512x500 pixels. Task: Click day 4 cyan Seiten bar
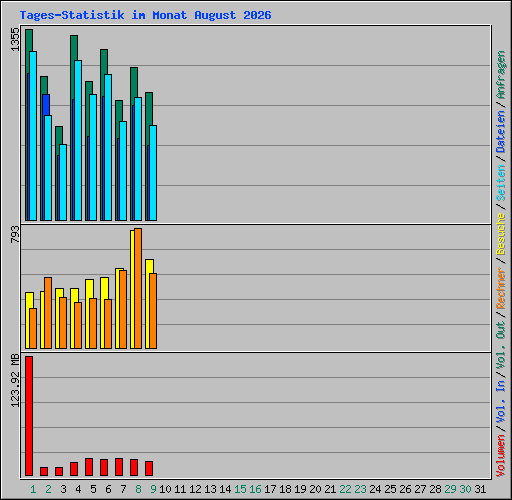click(x=78, y=140)
